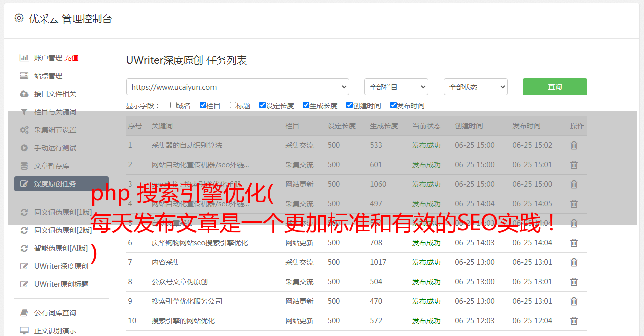Click the play icon for 手动运行测试
644x336 pixels.
pyautogui.click(x=24, y=148)
